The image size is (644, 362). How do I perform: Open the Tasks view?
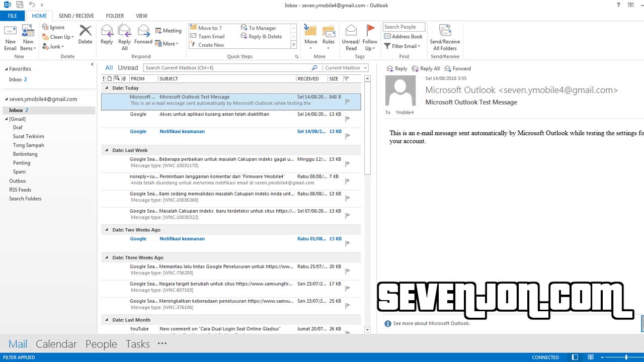[137, 344]
